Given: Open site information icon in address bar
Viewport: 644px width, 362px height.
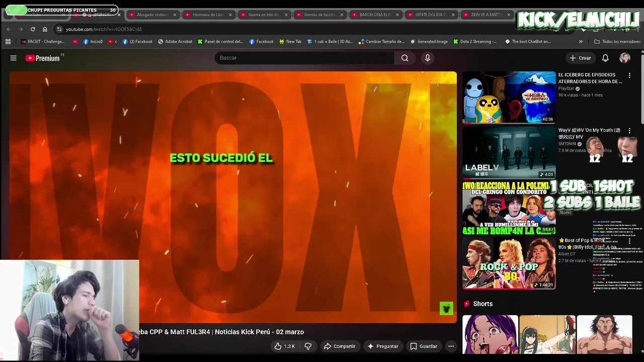Looking at the screenshot, I should tap(59, 29).
